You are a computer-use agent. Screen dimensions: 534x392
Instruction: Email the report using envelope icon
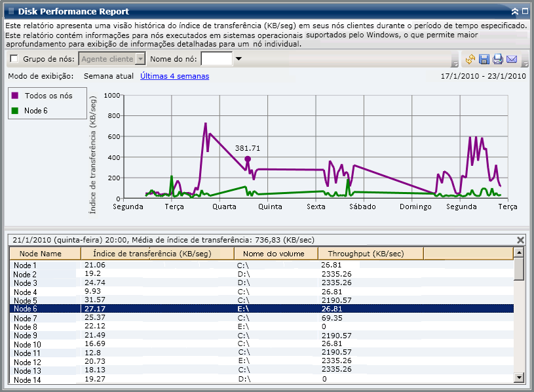512,60
